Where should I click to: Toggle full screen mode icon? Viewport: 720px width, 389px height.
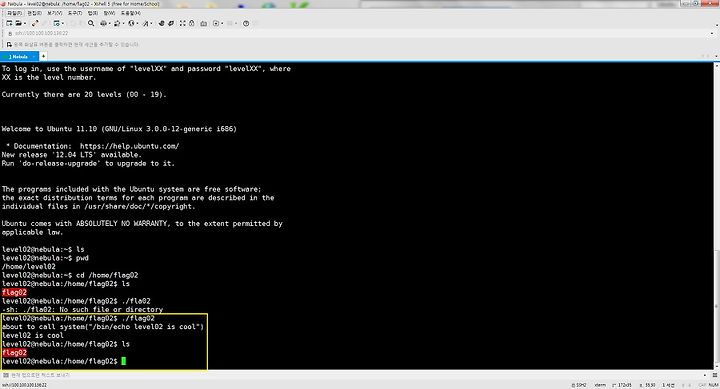[182, 23]
